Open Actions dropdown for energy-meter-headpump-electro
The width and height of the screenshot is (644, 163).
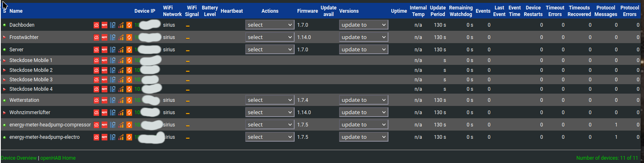[270, 137]
